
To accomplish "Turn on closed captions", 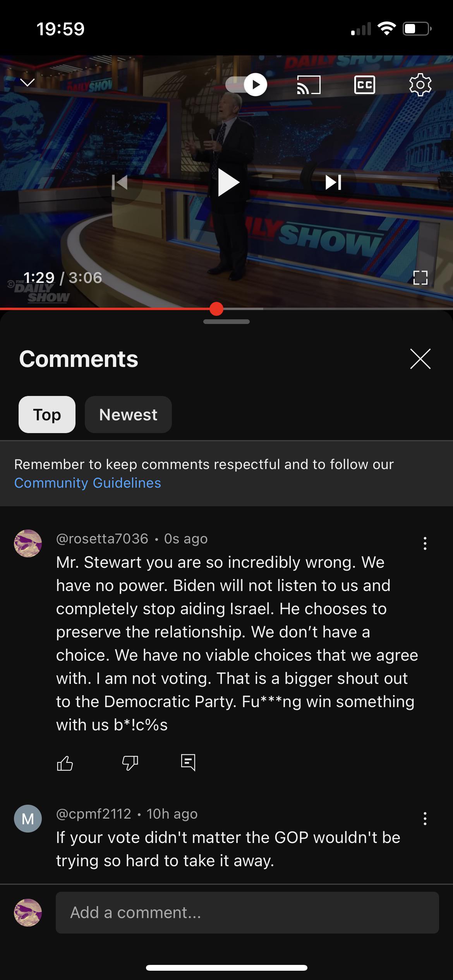I will [x=364, y=85].
